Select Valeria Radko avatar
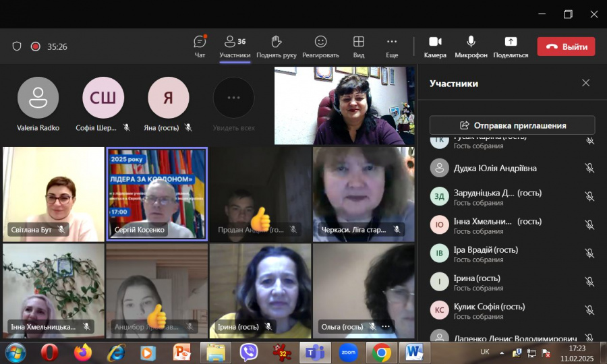 click(38, 98)
